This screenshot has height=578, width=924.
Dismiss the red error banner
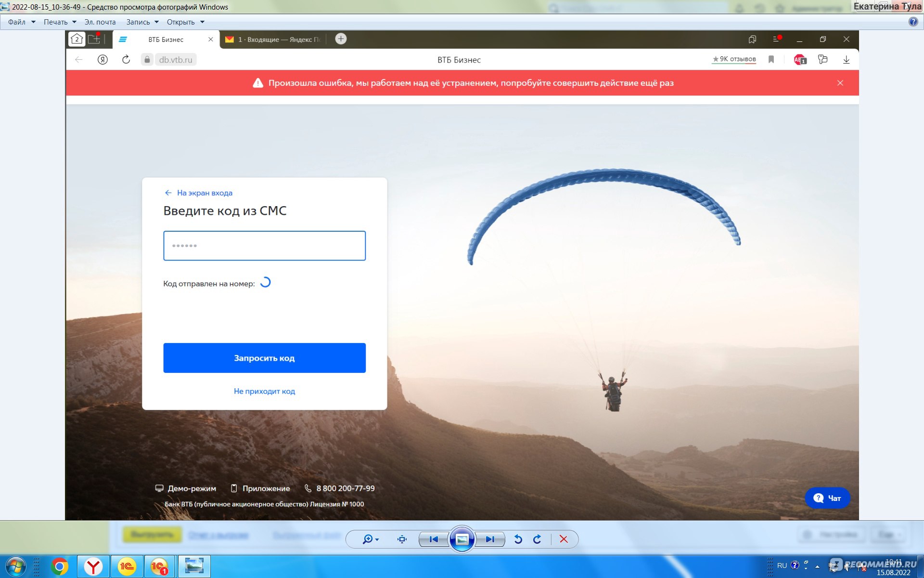(x=840, y=83)
